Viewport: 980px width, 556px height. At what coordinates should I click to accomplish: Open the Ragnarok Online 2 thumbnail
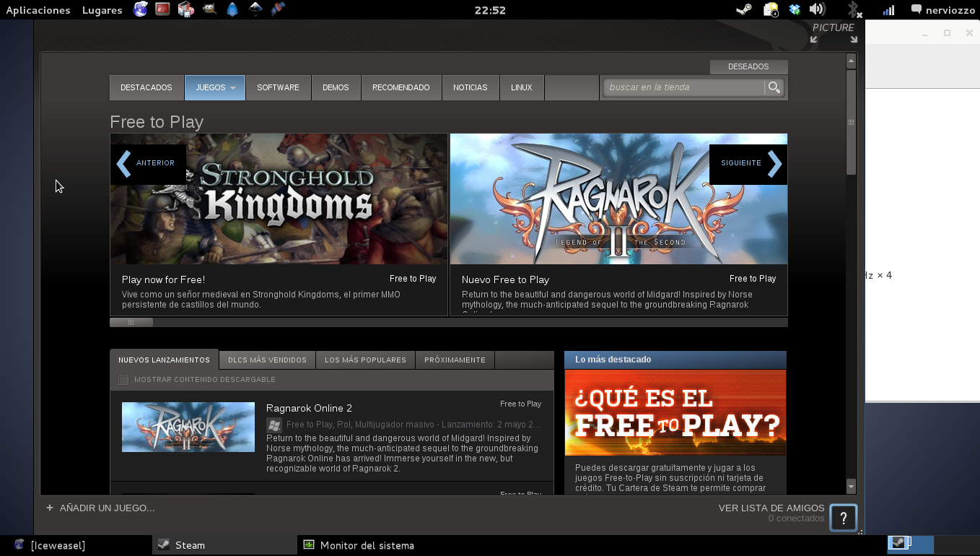tap(188, 427)
